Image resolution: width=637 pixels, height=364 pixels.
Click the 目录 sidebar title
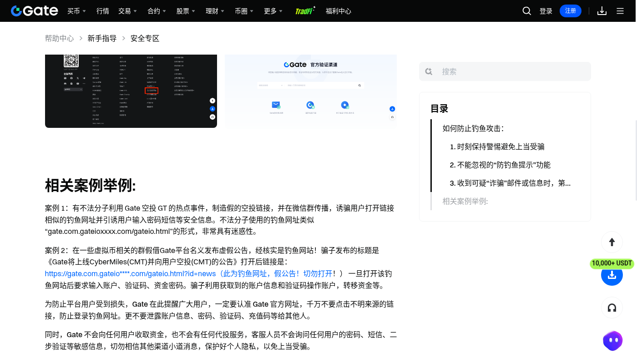point(440,109)
